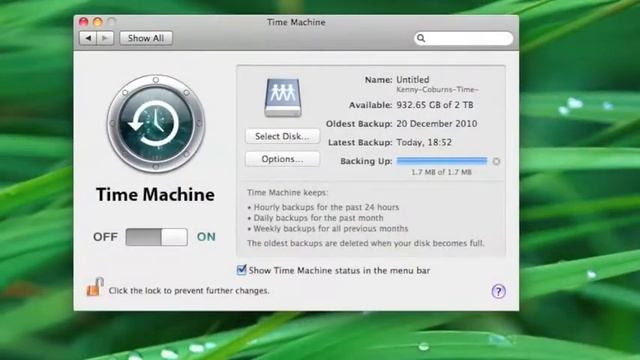This screenshot has height=360, width=640.
Task: Stop the backup using the progress cancel icon
Action: pos(496,161)
